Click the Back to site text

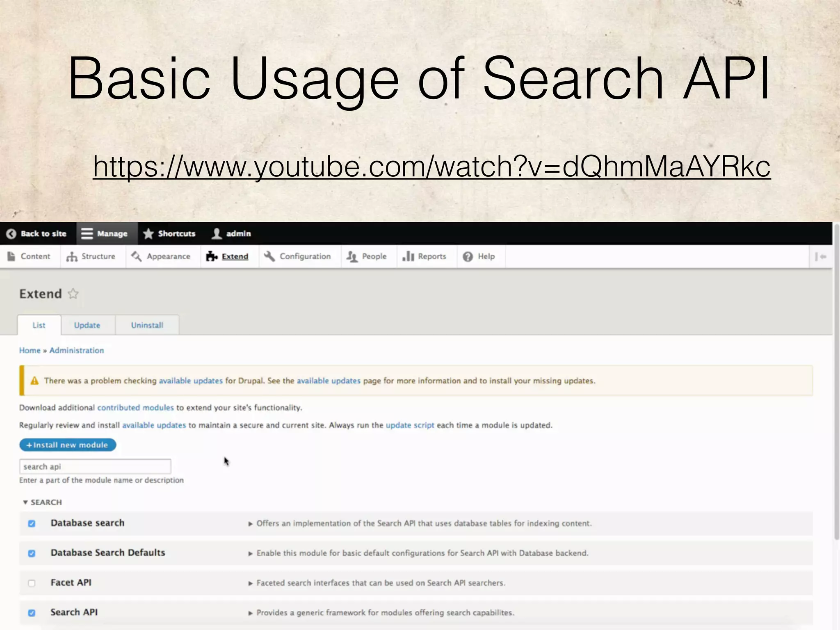pos(43,234)
